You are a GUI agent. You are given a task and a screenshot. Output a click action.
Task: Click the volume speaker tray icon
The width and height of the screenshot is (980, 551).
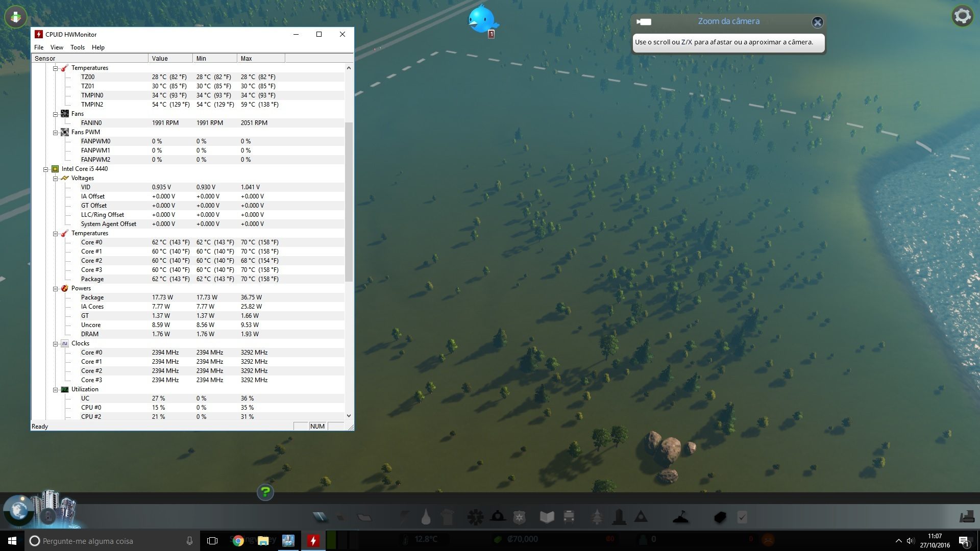pyautogui.click(x=911, y=541)
